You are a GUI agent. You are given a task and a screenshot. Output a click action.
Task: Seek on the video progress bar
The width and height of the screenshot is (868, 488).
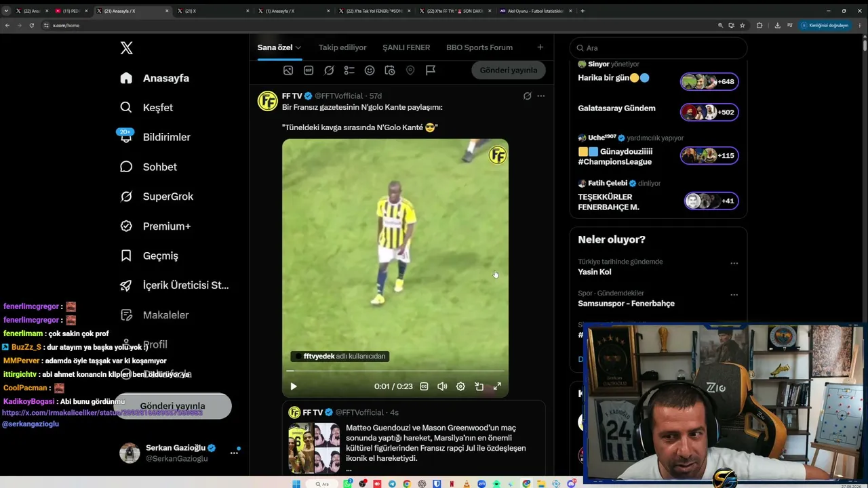[395, 371]
